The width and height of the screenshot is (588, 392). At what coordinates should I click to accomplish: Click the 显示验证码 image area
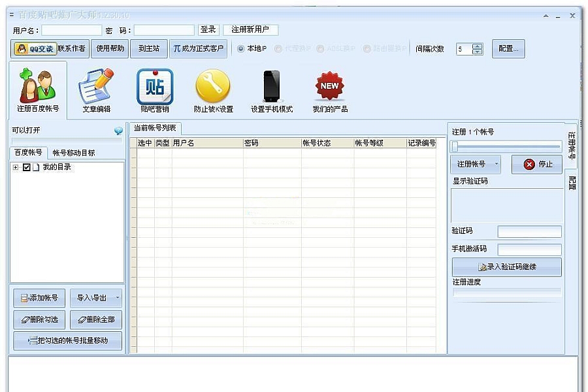(506, 206)
